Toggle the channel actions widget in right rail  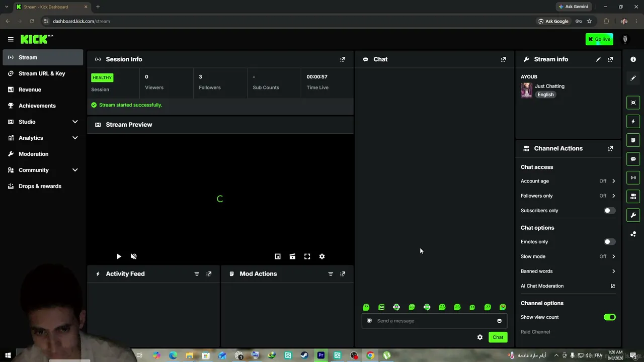(x=633, y=197)
